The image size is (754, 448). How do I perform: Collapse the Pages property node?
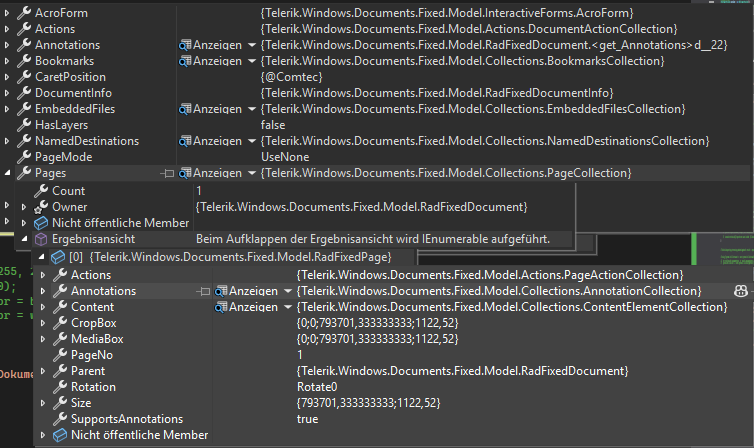(9, 174)
